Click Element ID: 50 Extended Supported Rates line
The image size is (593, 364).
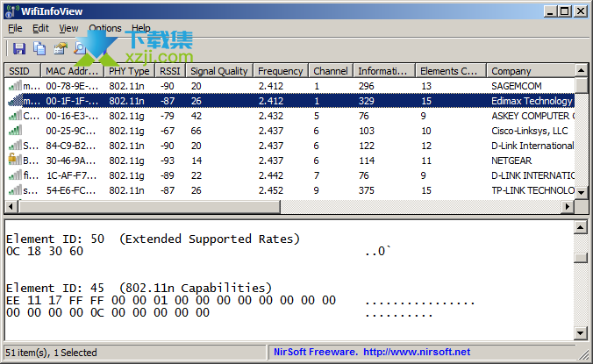[x=153, y=239]
